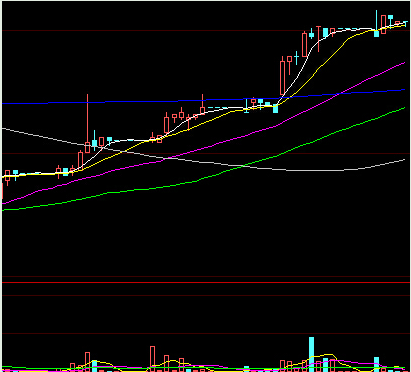Click the first red candlestick at the left edge
This screenshot has height=372, width=411.
[x=7, y=176]
